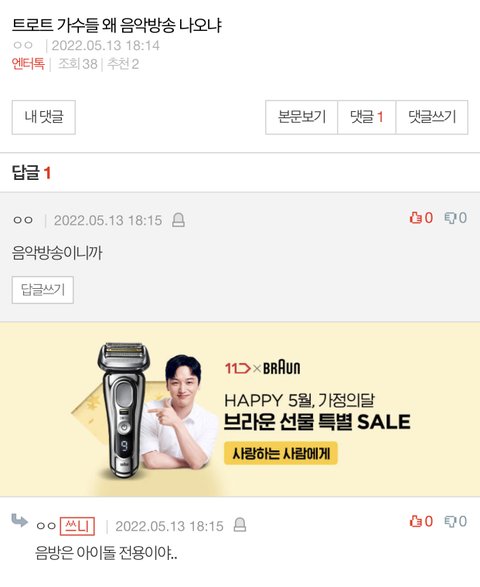The width and height of the screenshot is (480, 587).
Task: Select 댓글 1 tab
Action: [367, 117]
